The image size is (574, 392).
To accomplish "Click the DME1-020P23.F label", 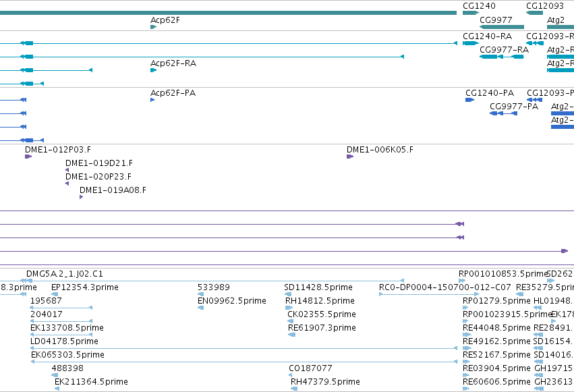I will click(x=98, y=177).
